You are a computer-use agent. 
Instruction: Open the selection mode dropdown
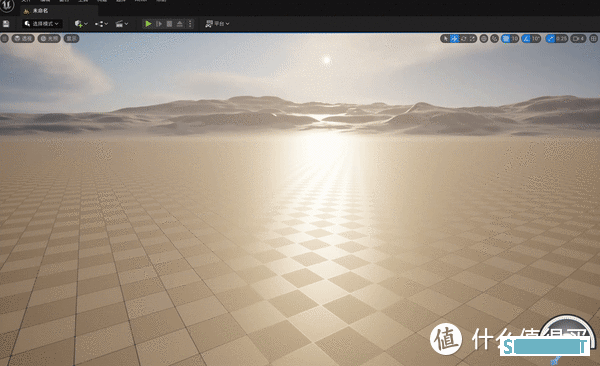[42, 24]
